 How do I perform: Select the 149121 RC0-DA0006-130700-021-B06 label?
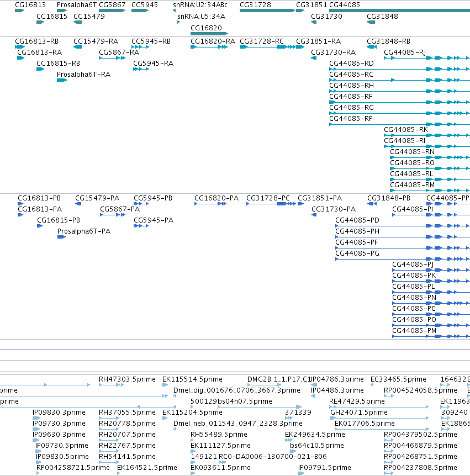coord(258,457)
